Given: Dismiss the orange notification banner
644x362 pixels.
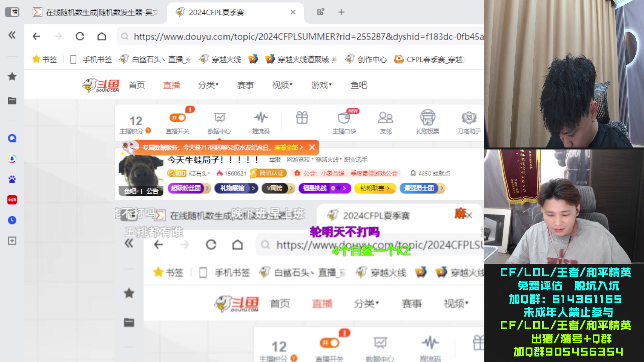Looking at the screenshot, I should click(312, 147).
